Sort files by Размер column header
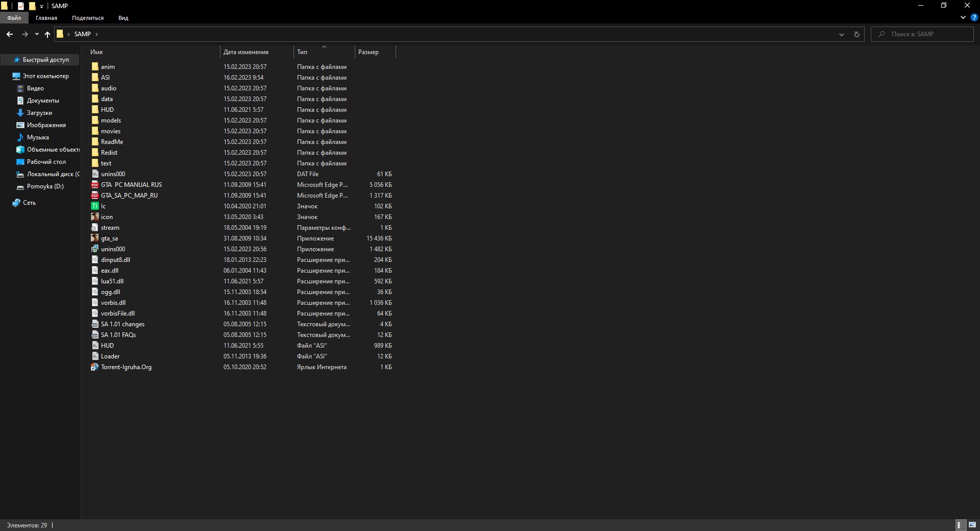The height and width of the screenshot is (531, 980). coord(369,52)
